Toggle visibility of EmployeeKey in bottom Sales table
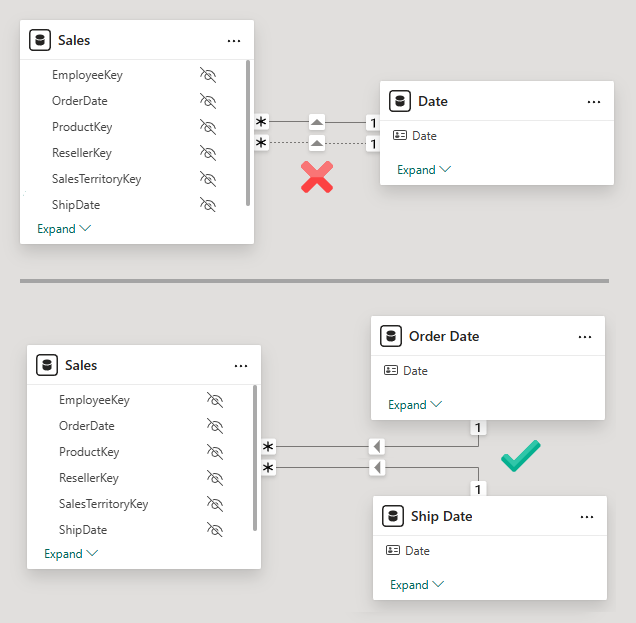Screen dimensions: 636x623 pos(215,400)
